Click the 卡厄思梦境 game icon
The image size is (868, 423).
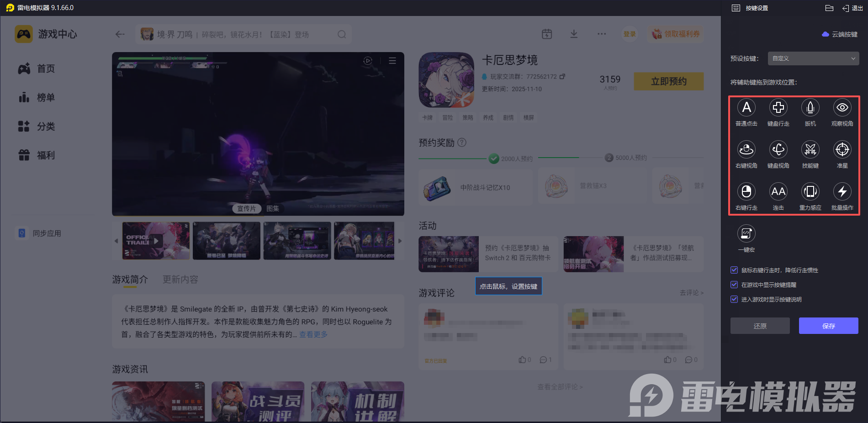pyautogui.click(x=446, y=80)
